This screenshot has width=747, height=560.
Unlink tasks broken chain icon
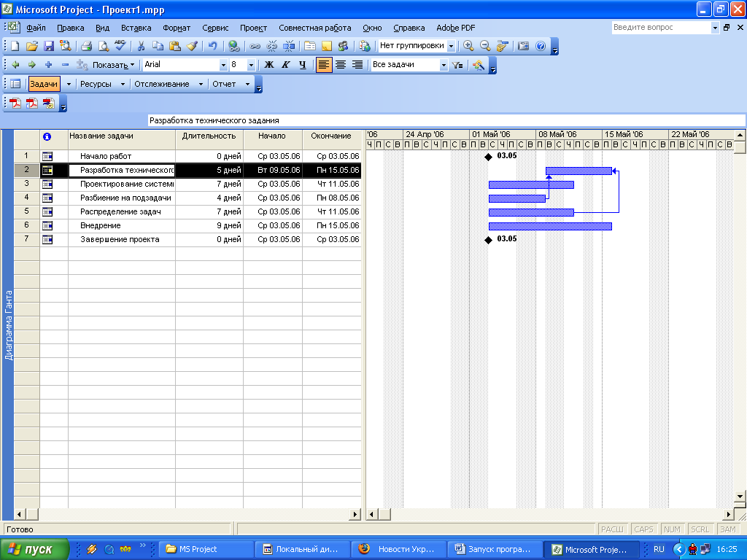point(271,46)
